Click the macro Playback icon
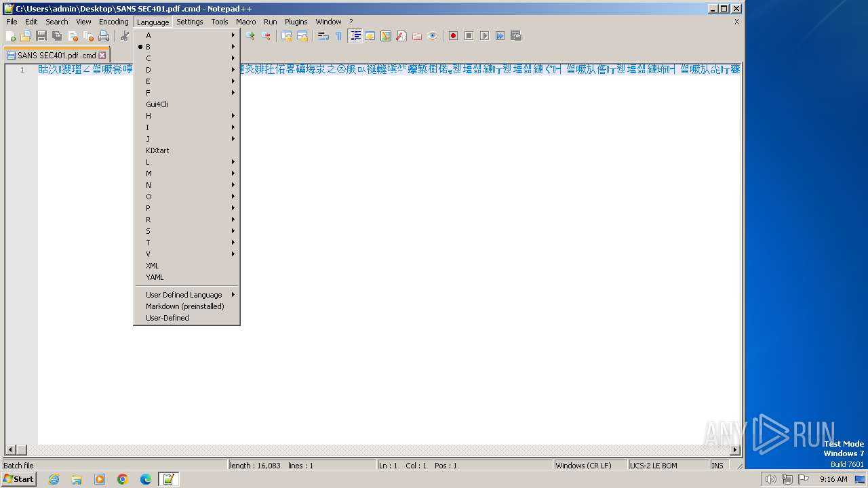868x488 pixels. (x=485, y=36)
